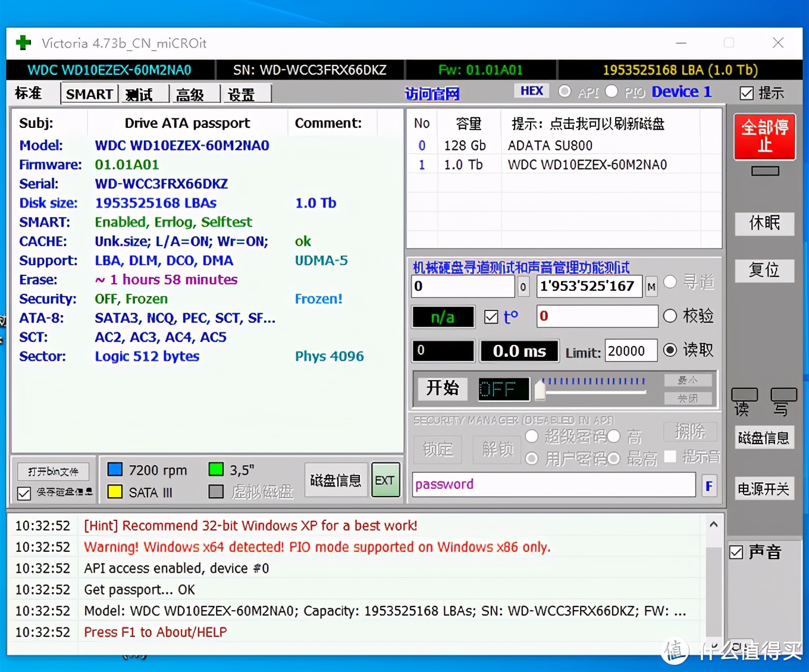
Task: Select the ADATA SU800 drive in list
Action: point(550,146)
